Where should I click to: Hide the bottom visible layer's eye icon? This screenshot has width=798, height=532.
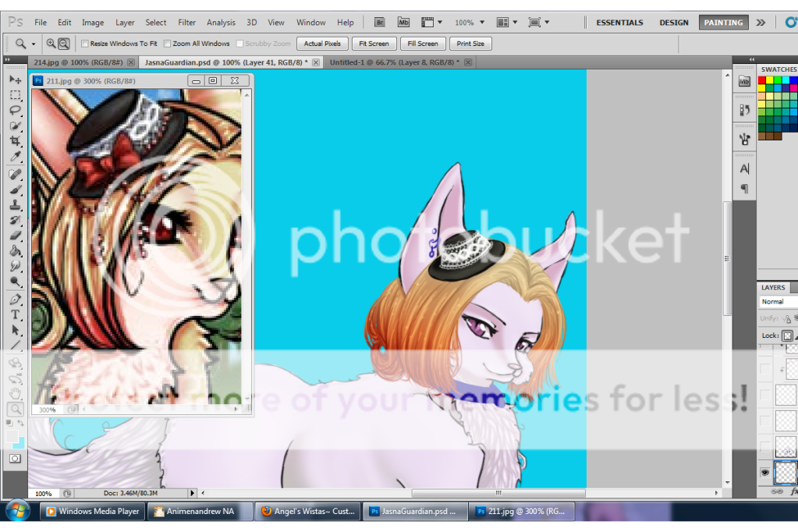pos(764,473)
